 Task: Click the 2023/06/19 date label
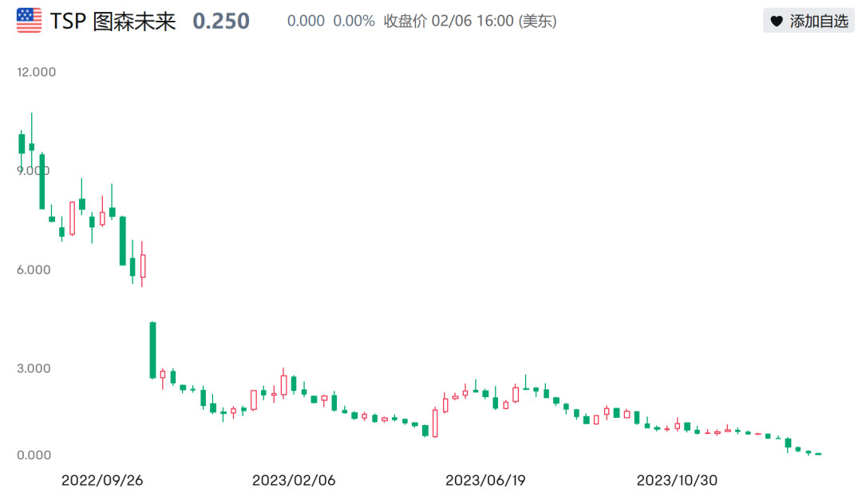pos(485,480)
